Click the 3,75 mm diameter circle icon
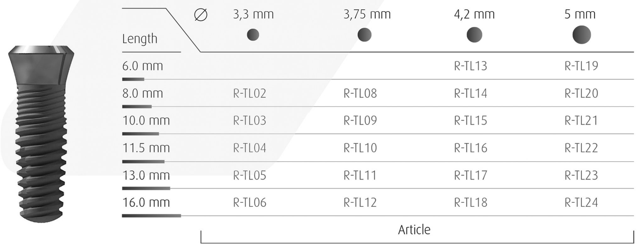The image size is (644, 251). pyautogui.click(x=364, y=35)
